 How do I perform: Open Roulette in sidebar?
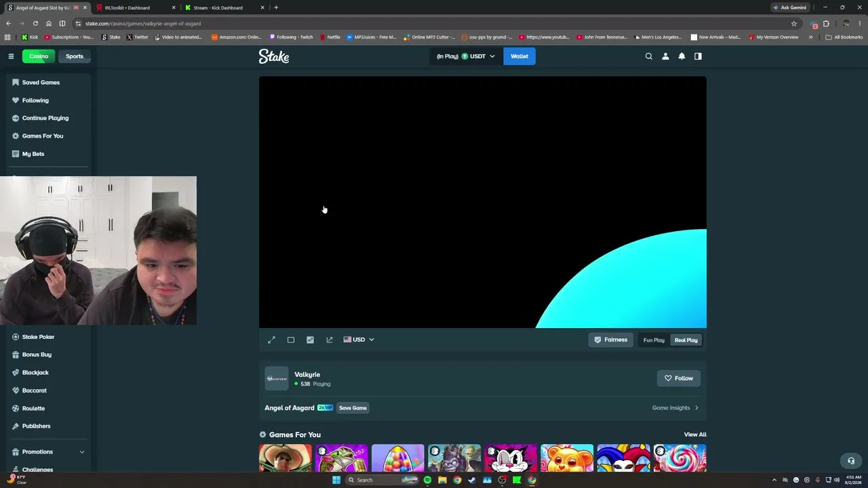coord(33,409)
